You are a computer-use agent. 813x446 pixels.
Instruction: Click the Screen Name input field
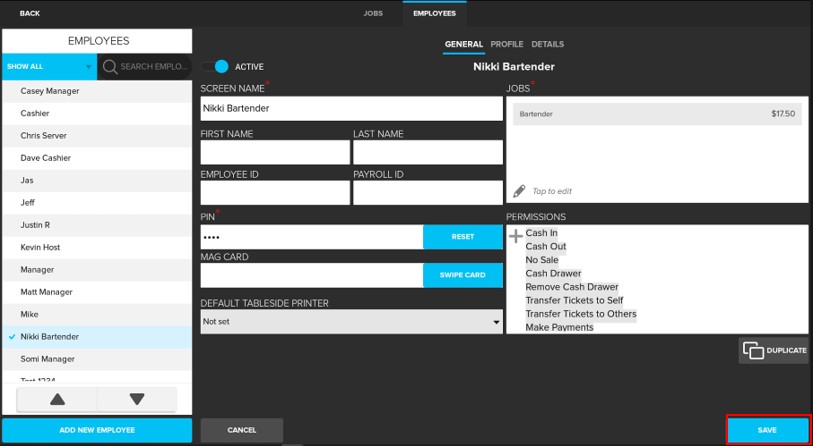351,108
